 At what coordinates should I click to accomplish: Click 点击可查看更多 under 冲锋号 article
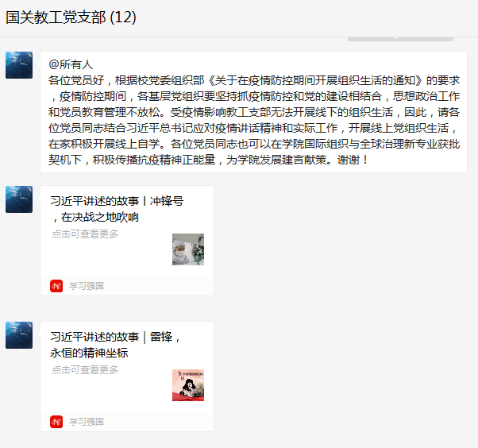(x=85, y=234)
